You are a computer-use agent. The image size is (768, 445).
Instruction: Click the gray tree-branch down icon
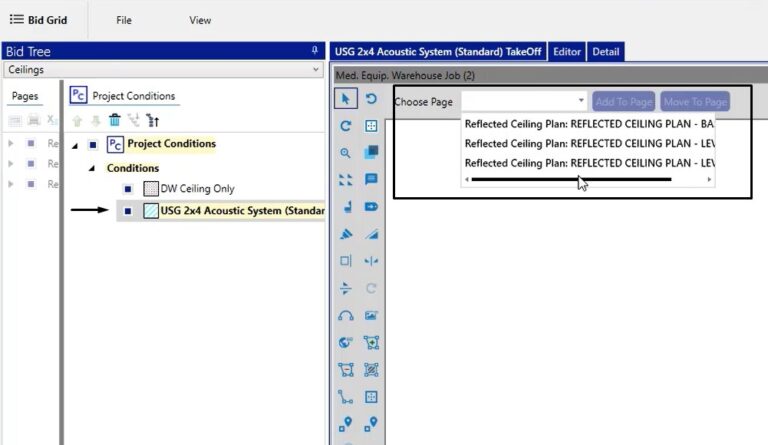133,120
